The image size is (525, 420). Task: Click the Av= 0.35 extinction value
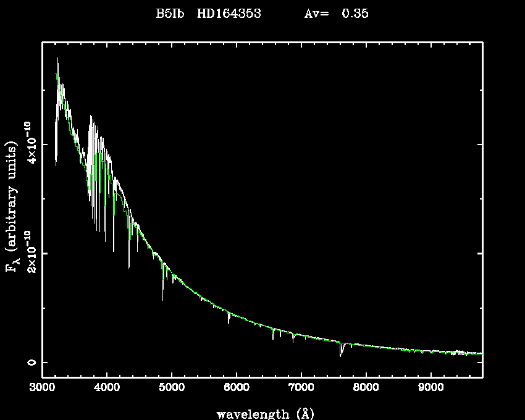(336, 14)
